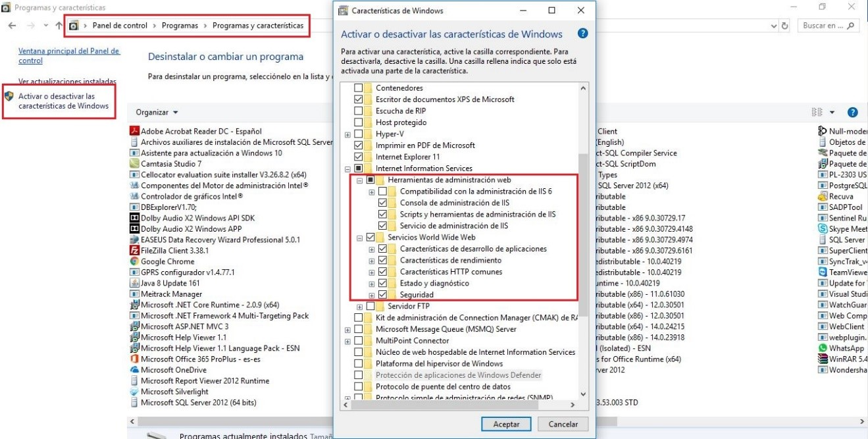Select Dolby Audio X2 Windows API SDK icon
Screen dimensions: 868x439
click(135, 218)
